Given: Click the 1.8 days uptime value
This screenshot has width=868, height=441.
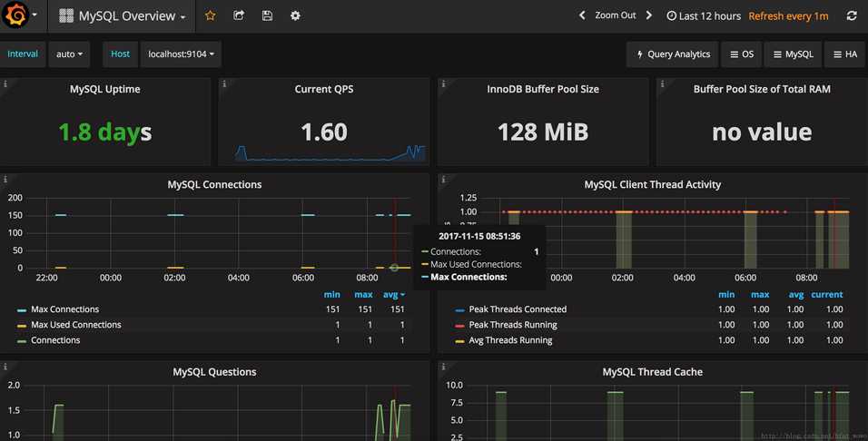Looking at the screenshot, I should (104, 132).
